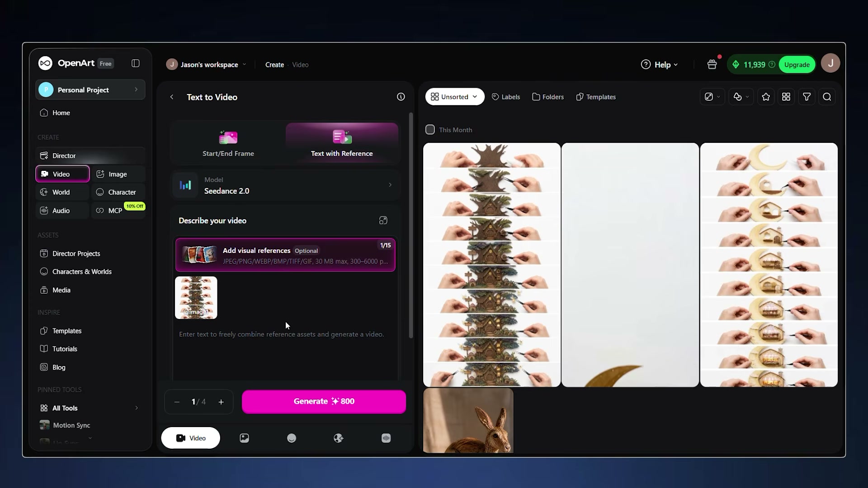Collapse the sidebar panel icon

click(x=135, y=63)
